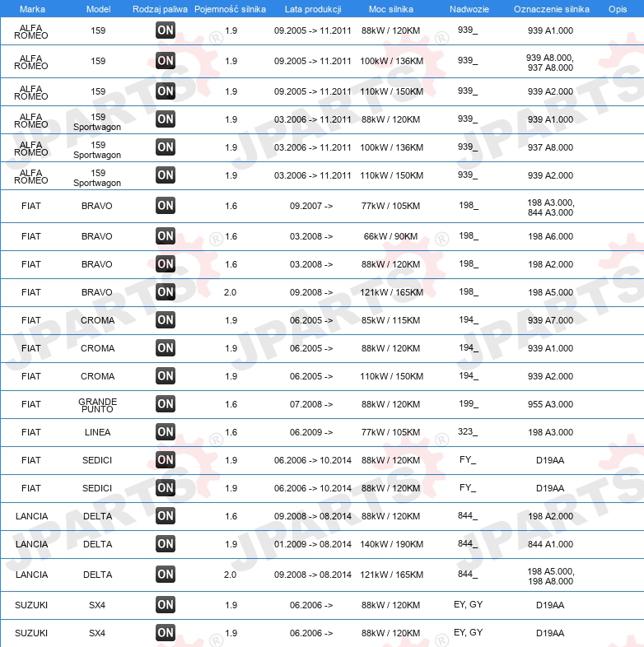The image size is (644, 647).
Task: Click the ON diesel badge in Fiat Grande Punto row
Action: tap(166, 404)
